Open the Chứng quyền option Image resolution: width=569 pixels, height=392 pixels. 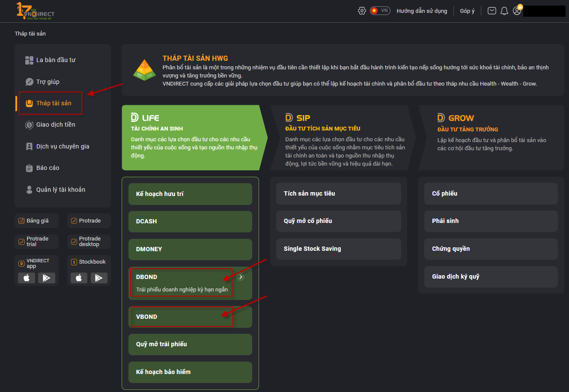click(491, 249)
